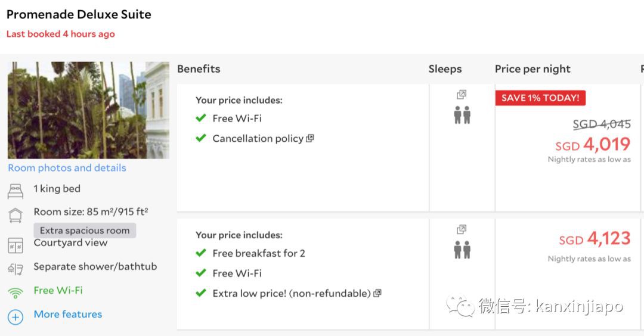This screenshot has height=336, width=644.
Task: Expand More features plus icon
Action: [16, 316]
